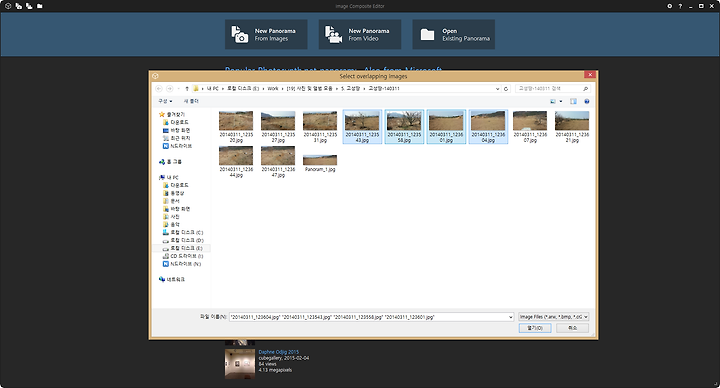Open help question mark in ICE title bar
720x388 pixels.
680,6
